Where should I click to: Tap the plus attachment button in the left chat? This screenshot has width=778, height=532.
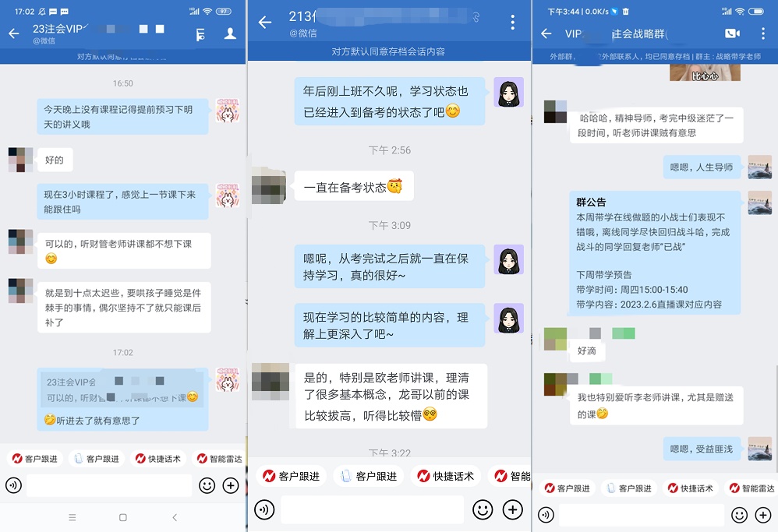pyautogui.click(x=231, y=485)
